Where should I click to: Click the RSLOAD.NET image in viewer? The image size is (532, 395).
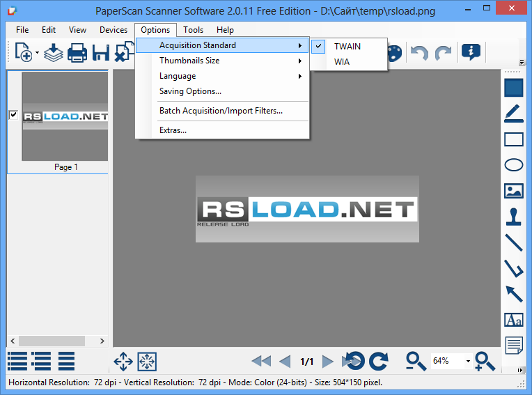tap(307, 209)
